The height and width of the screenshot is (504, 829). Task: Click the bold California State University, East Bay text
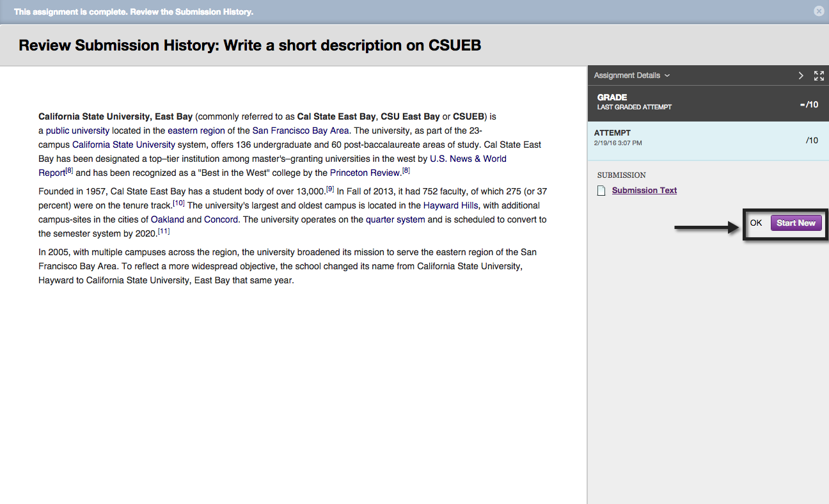(x=115, y=116)
